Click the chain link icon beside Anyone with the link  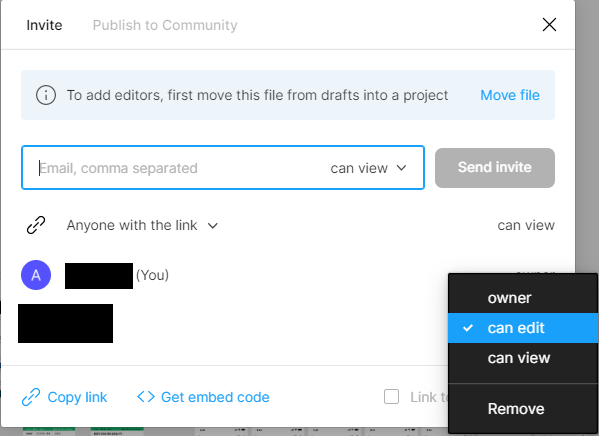point(36,225)
